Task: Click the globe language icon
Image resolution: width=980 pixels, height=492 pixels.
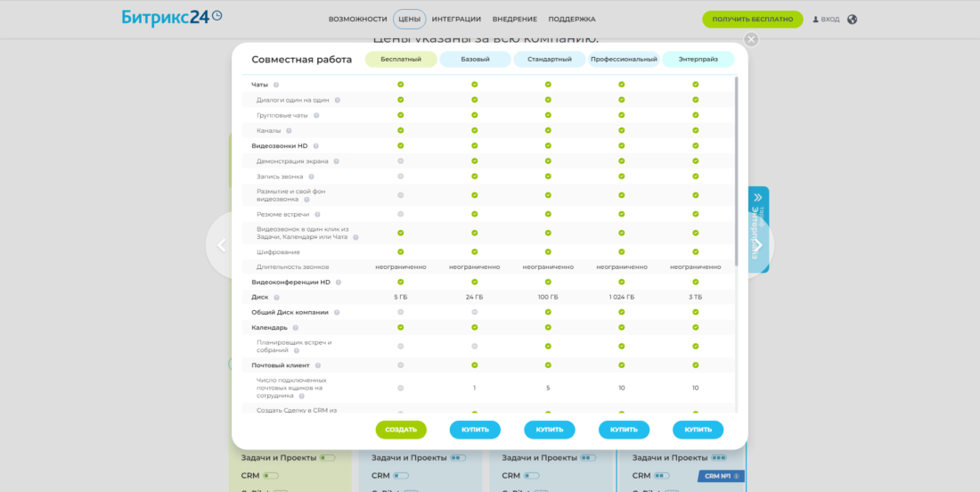Action: 853,19
